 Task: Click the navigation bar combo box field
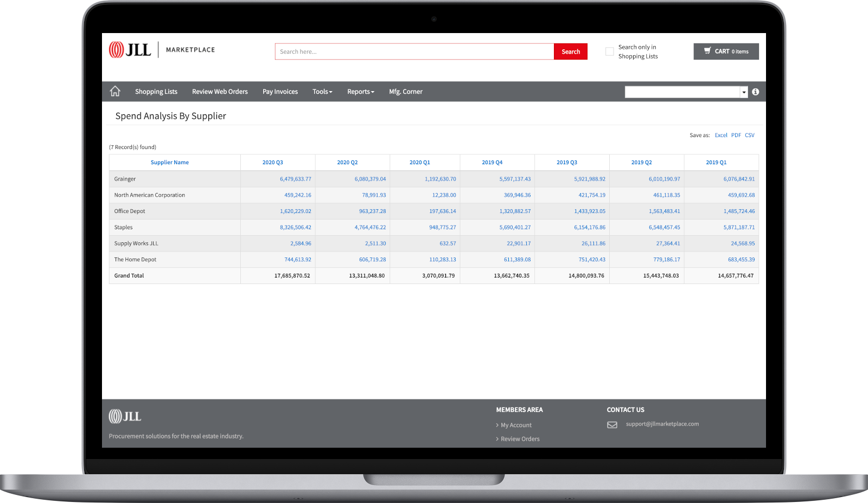682,92
